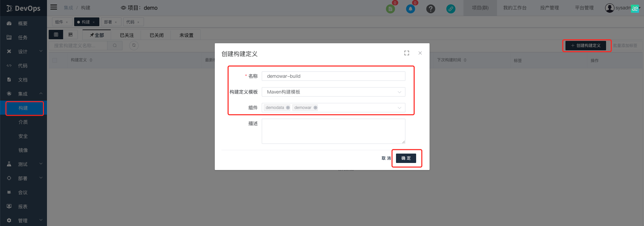Click the blue notification bell icon
Viewport: 644px width, 226px height.
(x=410, y=9)
